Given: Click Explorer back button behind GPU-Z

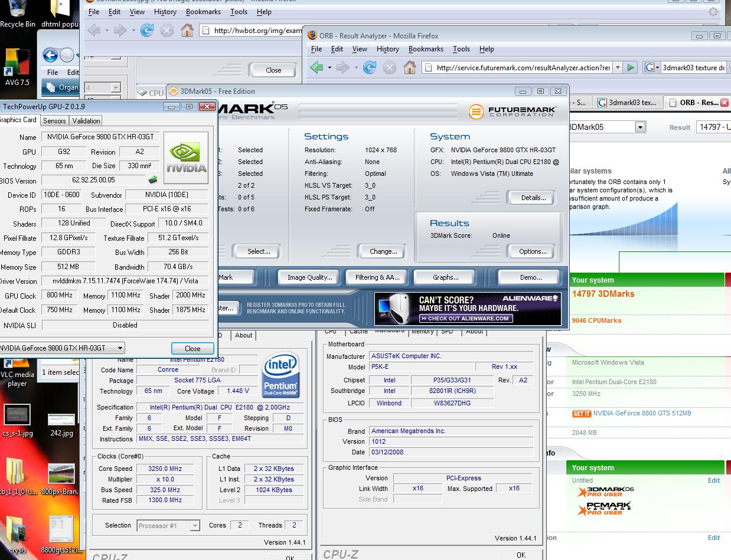Looking at the screenshot, I should (50, 55).
